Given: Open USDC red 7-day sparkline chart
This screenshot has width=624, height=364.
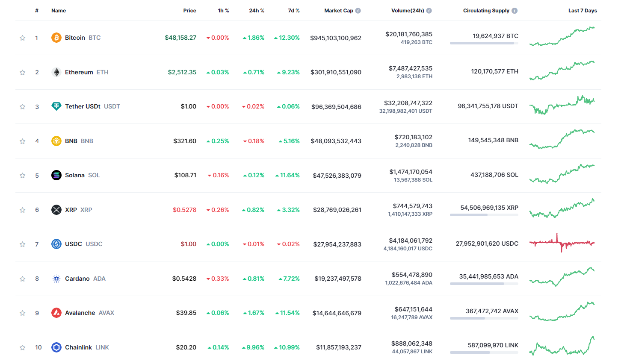Looking at the screenshot, I should click(562, 243).
